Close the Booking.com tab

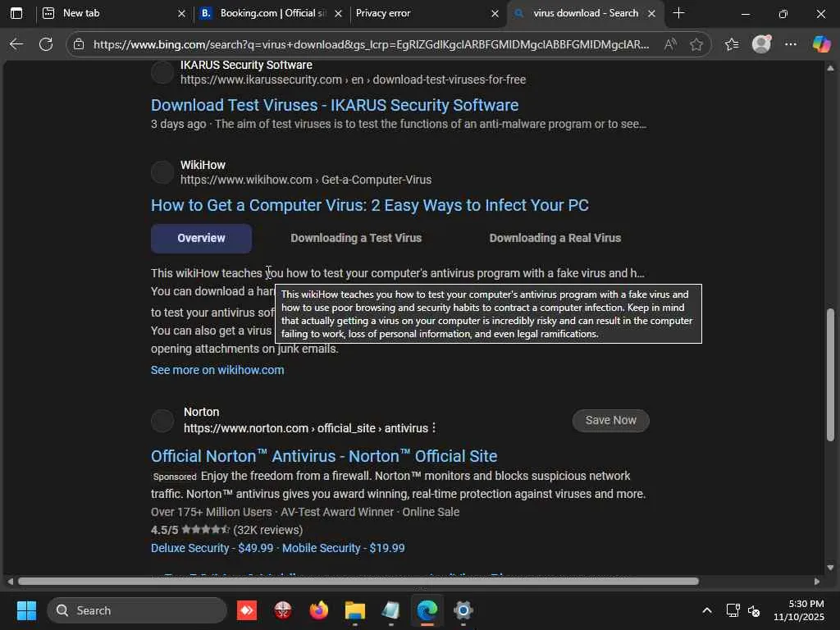tap(338, 13)
